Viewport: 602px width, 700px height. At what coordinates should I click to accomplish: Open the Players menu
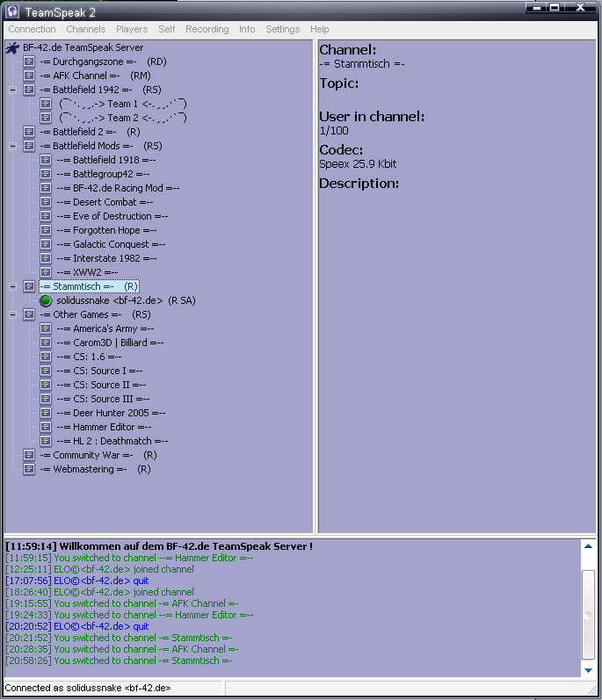point(132,29)
